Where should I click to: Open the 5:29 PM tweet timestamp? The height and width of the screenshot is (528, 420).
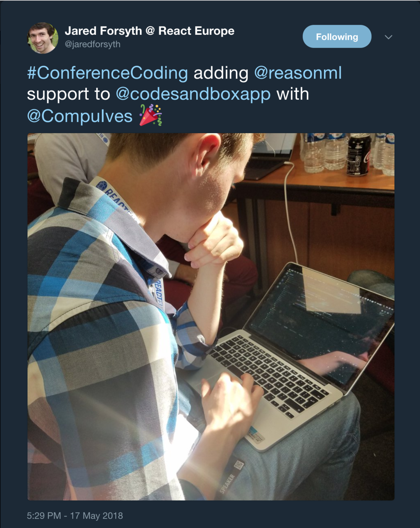click(44, 515)
